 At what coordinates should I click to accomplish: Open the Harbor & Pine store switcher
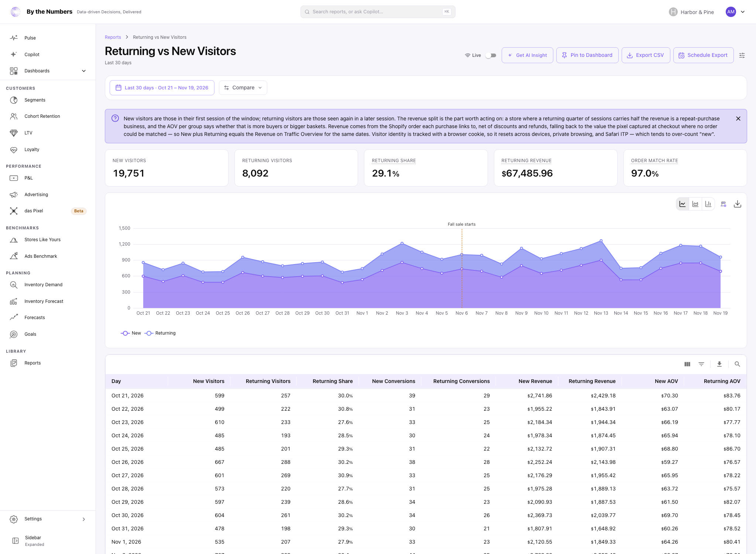(x=691, y=12)
